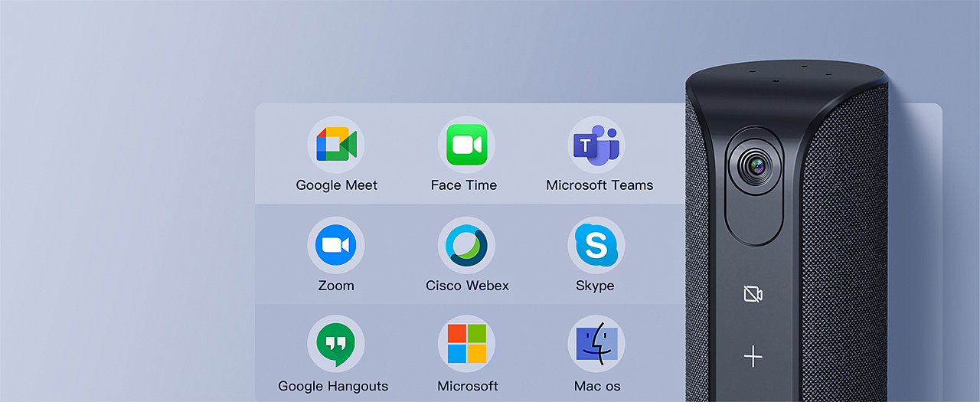Click the Google Hangouts icon
The height and width of the screenshot is (402, 980).
[x=336, y=344]
